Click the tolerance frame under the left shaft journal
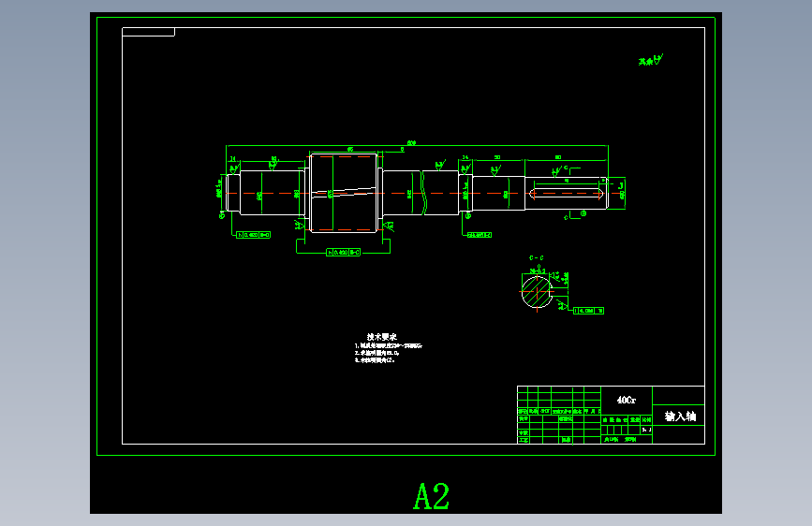 pos(253,235)
